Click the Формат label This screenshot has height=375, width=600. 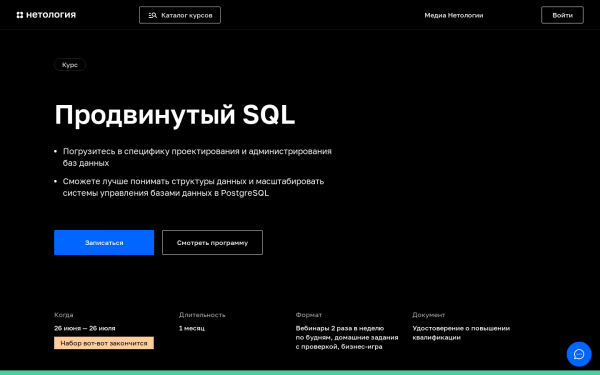pos(308,315)
